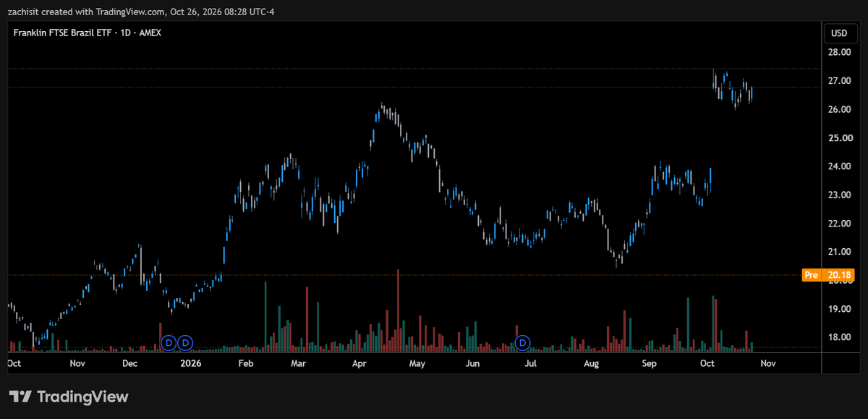Click the Mar label on time axis
Image resolution: width=868 pixels, height=419 pixels.
tap(299, 364)
